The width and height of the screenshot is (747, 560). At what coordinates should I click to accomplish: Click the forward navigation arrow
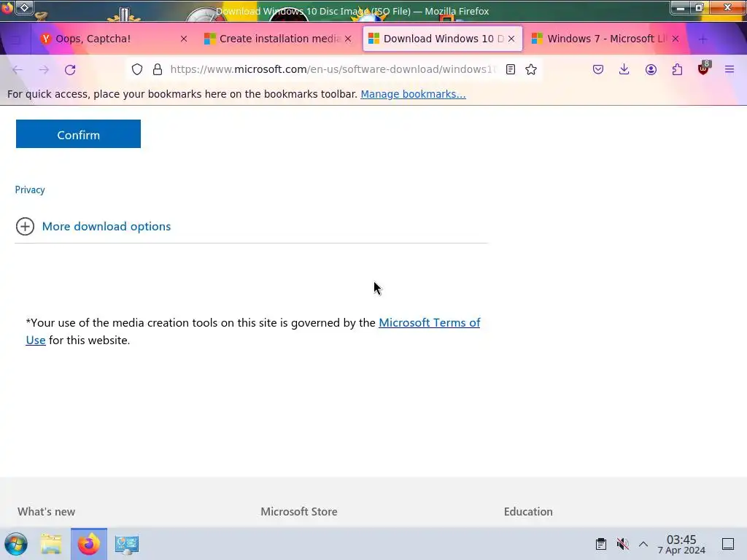point(44,70)
